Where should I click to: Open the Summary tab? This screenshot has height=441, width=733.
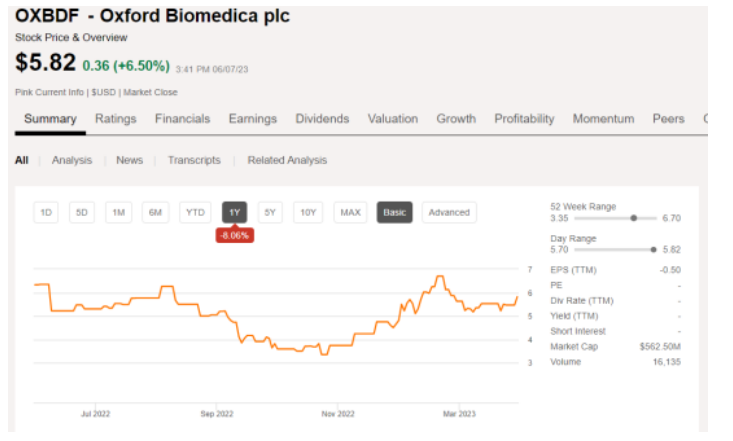pyautogui.click(x=50, y=119)
